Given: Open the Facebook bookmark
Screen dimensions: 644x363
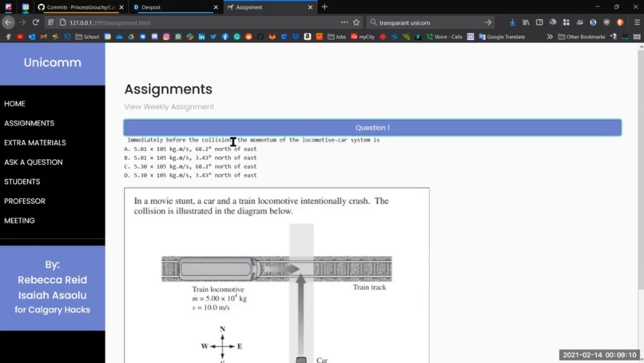Looking at the screenshot, I should point(225,37).
